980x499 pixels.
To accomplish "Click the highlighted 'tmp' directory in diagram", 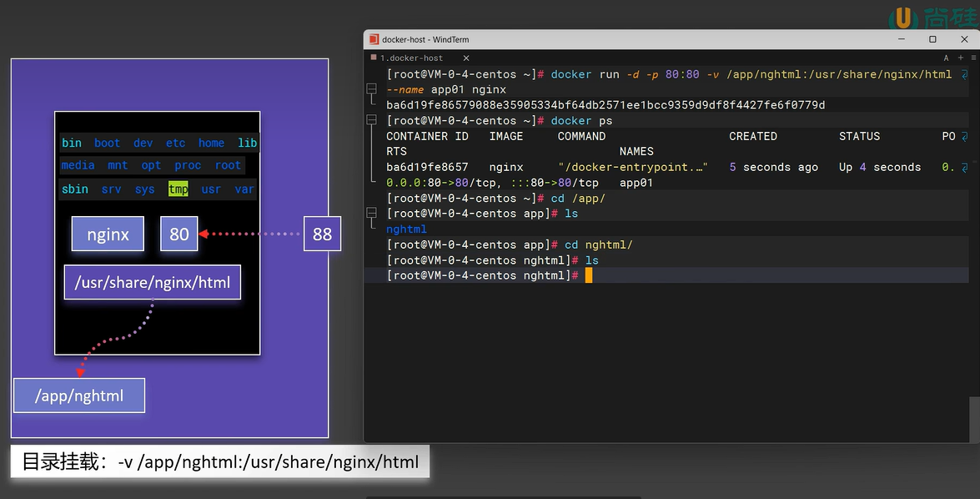I will click(178, 189).
